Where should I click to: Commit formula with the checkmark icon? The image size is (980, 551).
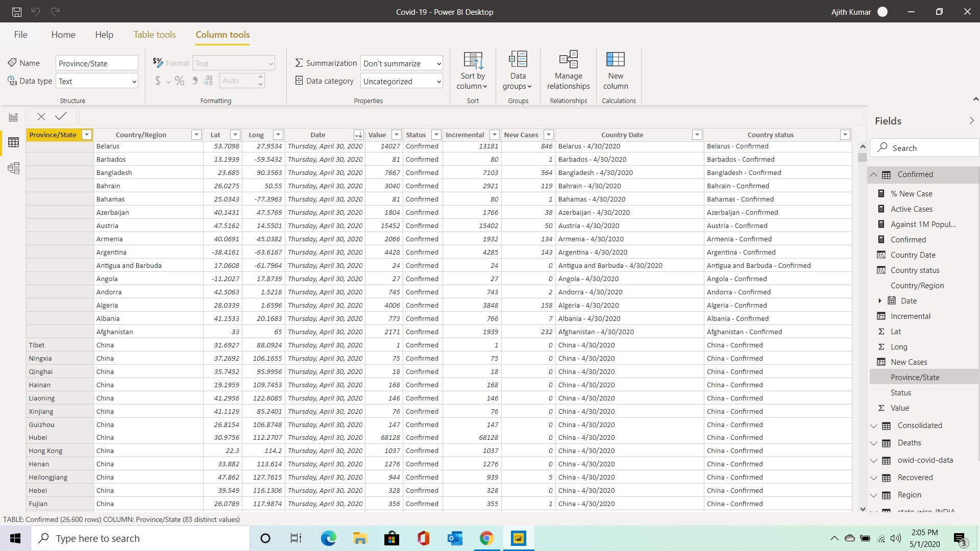point(61,116)
